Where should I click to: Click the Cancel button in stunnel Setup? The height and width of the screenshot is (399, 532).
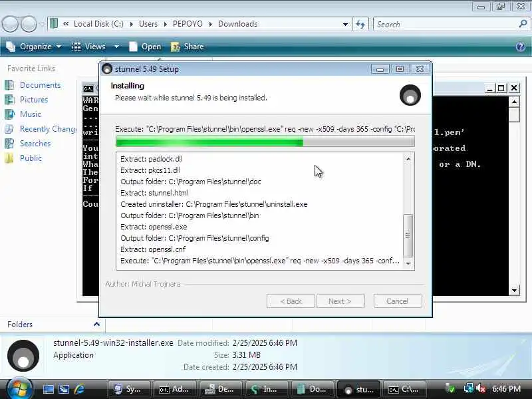pos(398,301)
